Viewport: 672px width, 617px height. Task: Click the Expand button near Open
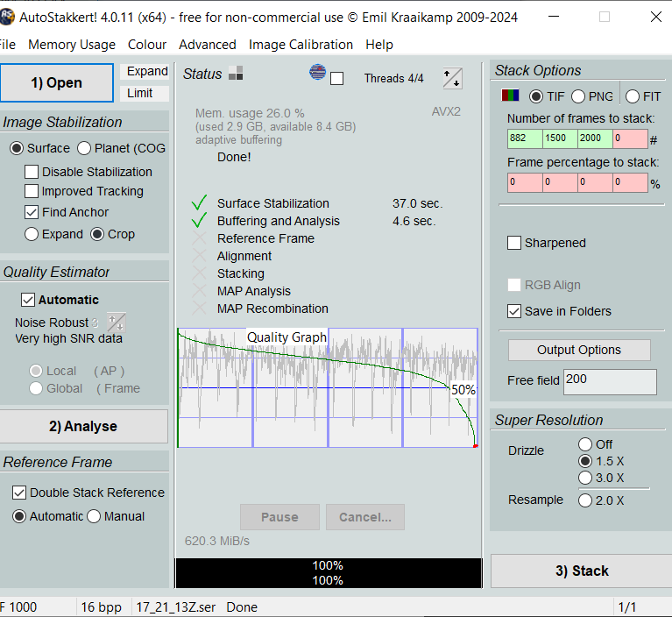(145, 71)
